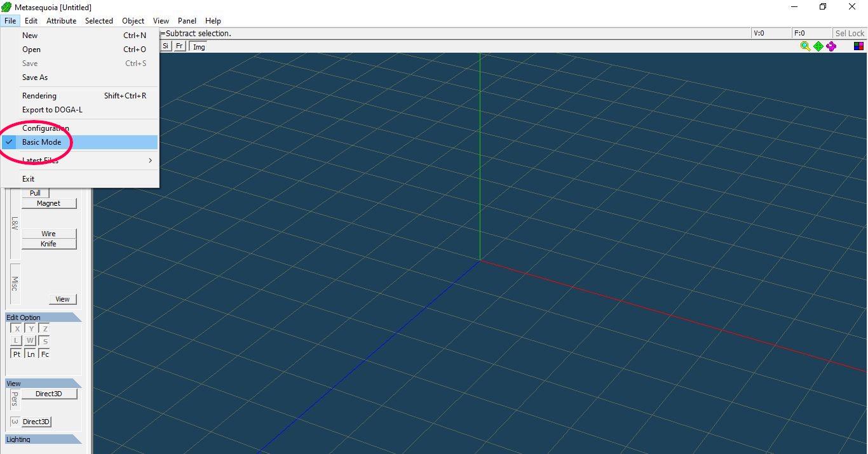Collapse the Edit Option panel header
868x454 pixels.
43,317
